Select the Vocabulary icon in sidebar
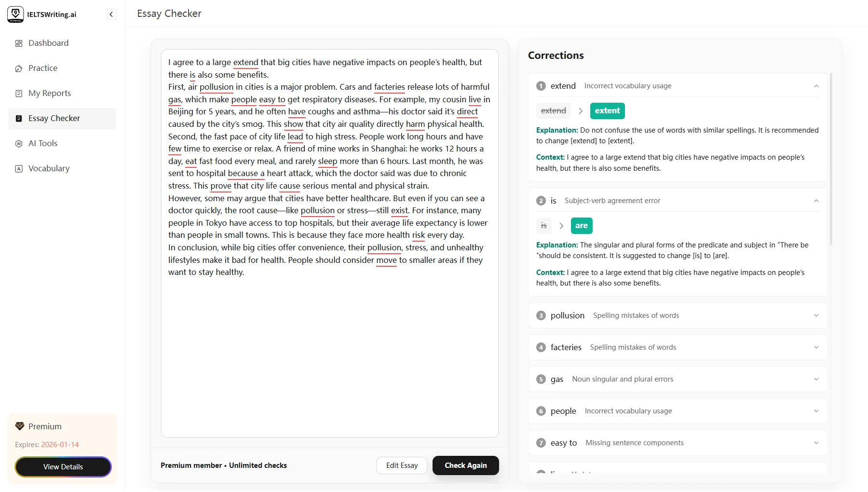Screen dimensions: 868x492 (x=19, y=168)
